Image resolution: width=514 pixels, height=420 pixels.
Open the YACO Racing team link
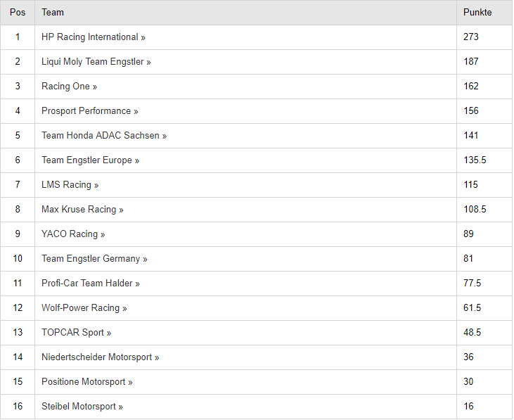pos(73,234)
